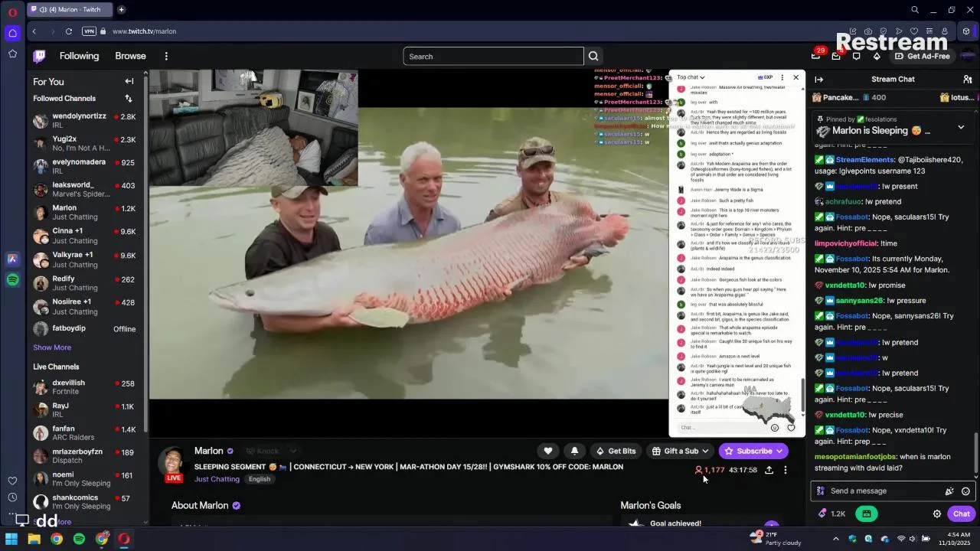
Task: Collapse Stream Chat with arrow icon
Action: 819,80
